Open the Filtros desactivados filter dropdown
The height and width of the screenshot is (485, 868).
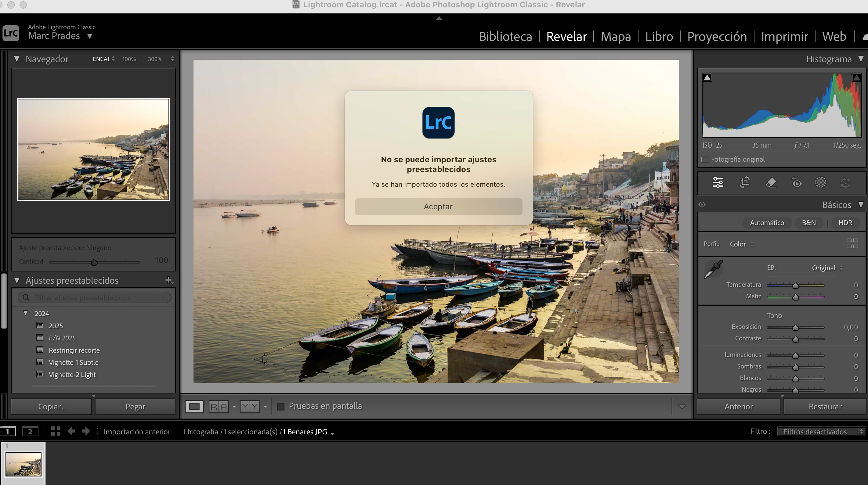(820, 431)
